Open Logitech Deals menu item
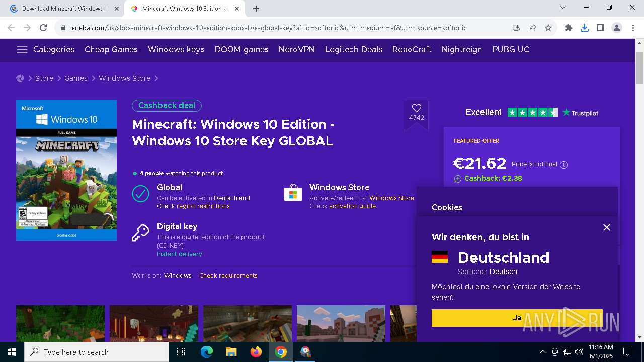 pyautogui.click(x=354, y=49)
